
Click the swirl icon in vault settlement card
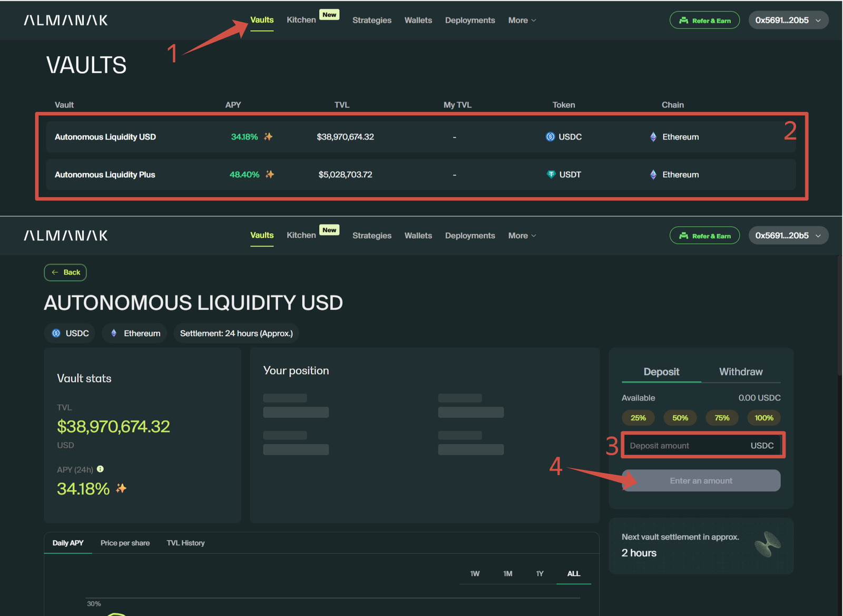click(767, 544)
